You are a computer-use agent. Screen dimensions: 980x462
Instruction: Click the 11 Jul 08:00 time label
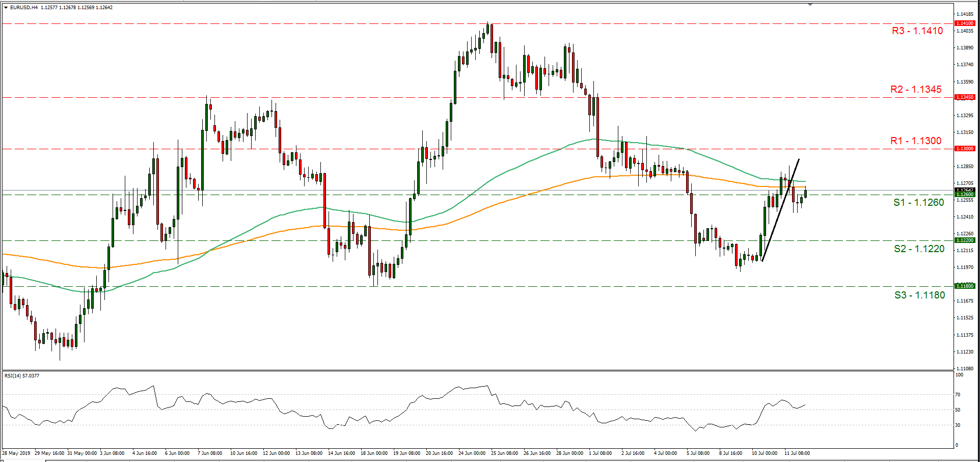coord(797,453)
